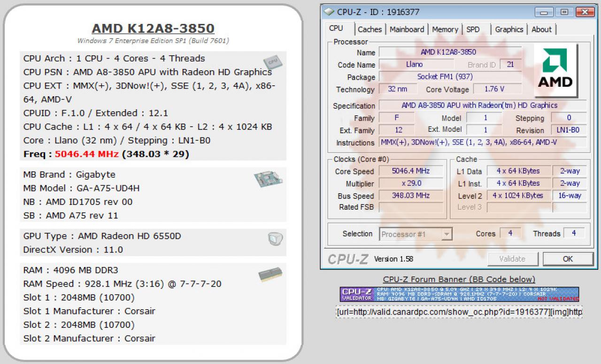Click the RAM stick icon beside RAM row
This screenshot has width=601, height=364.
pyautogui.click(x=270, y=275)
